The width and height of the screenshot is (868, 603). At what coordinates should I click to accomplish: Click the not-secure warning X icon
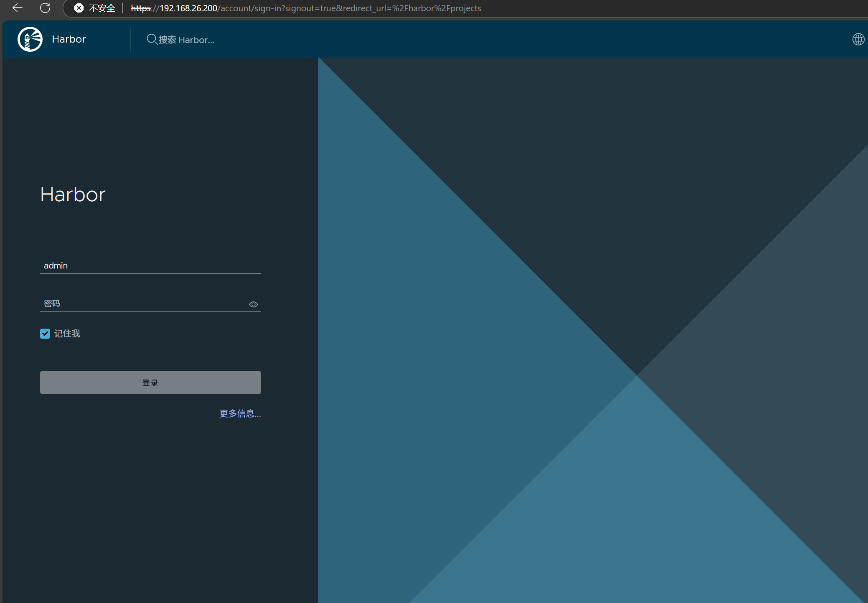79,8
